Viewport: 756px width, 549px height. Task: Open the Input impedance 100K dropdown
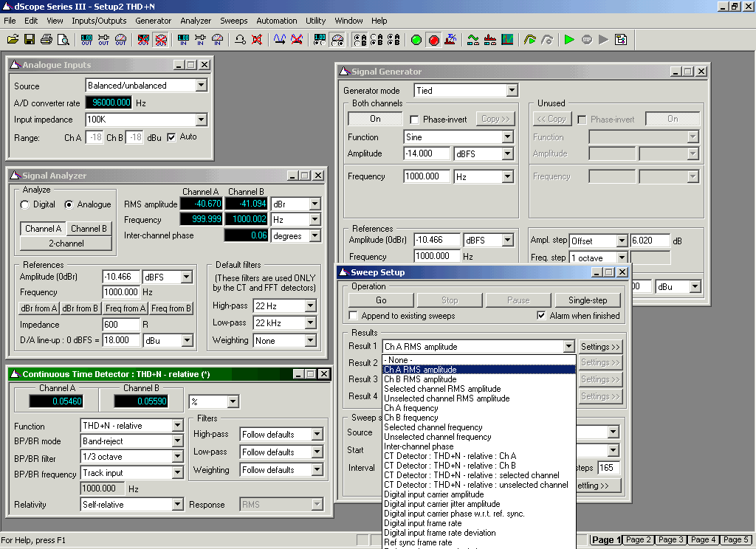point(201,119)
